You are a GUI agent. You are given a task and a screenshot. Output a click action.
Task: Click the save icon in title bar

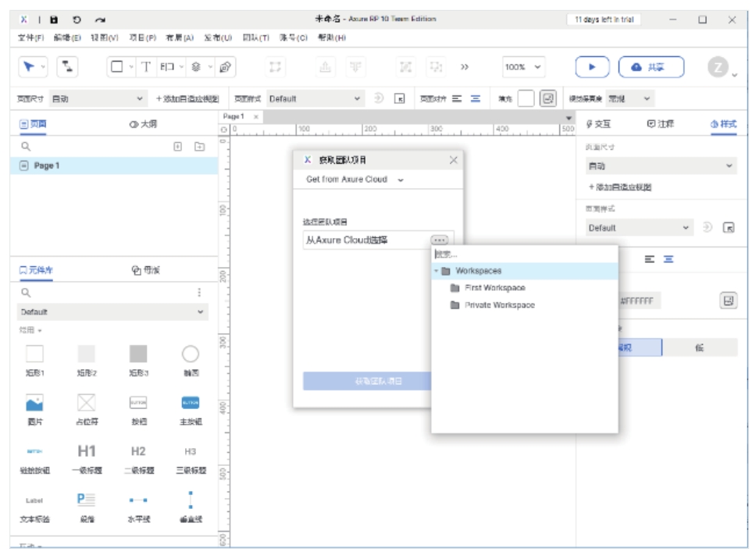click(54, 20)
